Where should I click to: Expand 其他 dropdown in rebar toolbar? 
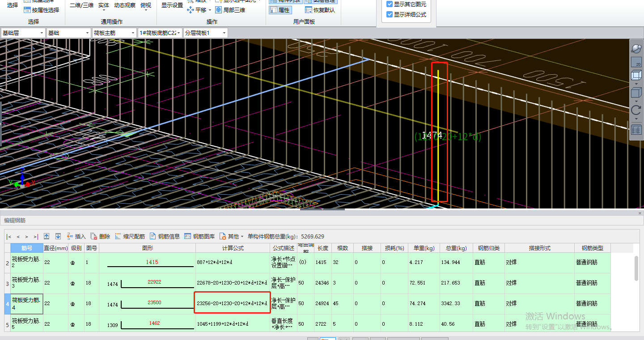coord(231,236)
